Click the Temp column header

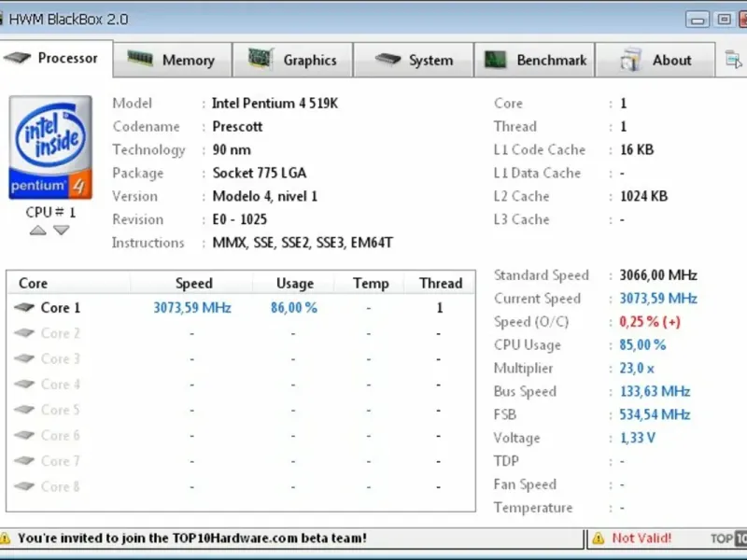click(371, 284)
